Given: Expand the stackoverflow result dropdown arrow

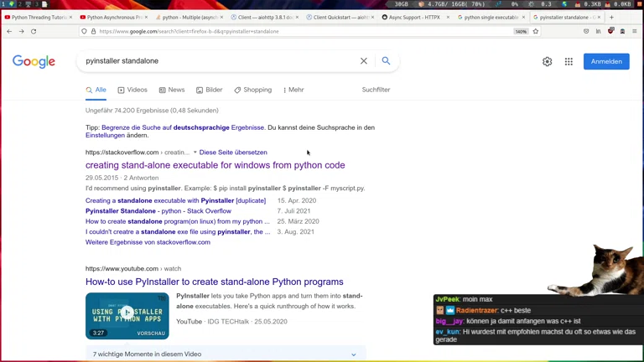Looking at the screenshot, I should pyautogui.click(x=195, y=153).
